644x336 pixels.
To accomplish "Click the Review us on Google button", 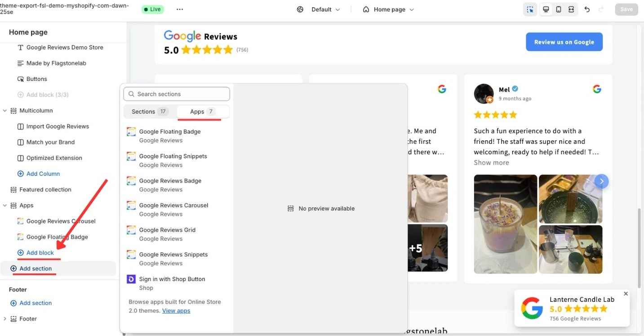I will pyautogui.click(x=564, y=42).
